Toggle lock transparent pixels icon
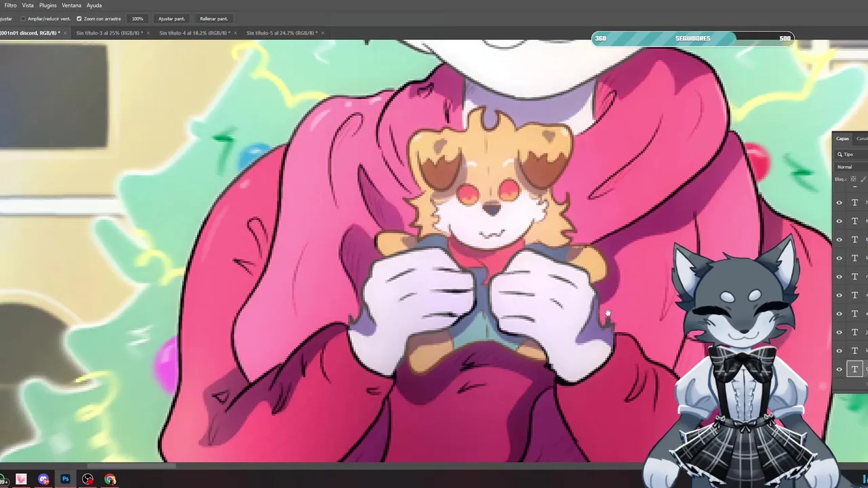Viewport: 868px width, 488px height. pos(854,179)
